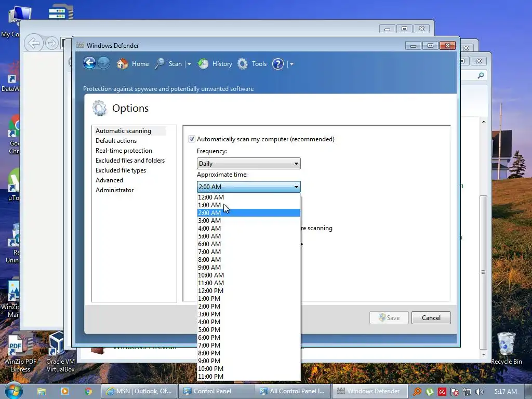Choose 2:00 AM highlighted entry

(249, 212)
